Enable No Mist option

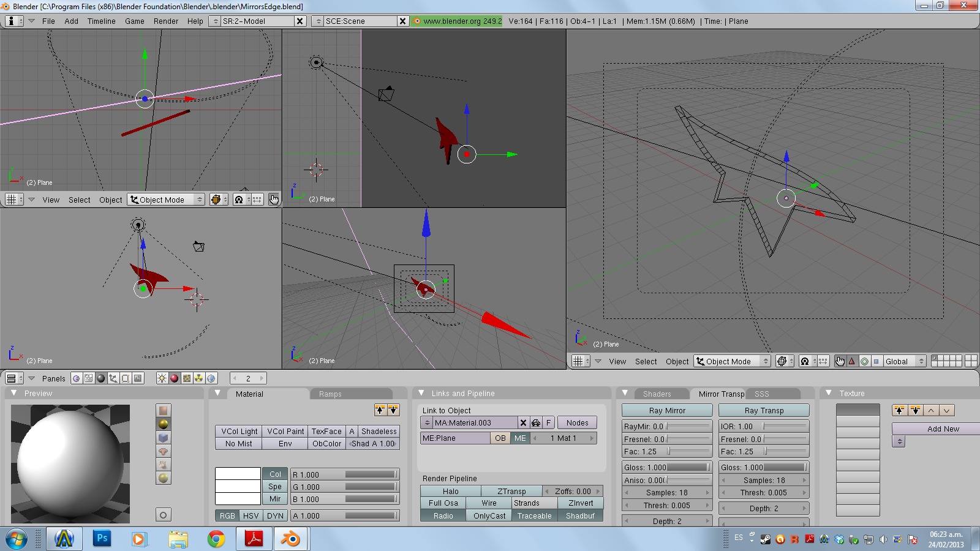point(238,443)
